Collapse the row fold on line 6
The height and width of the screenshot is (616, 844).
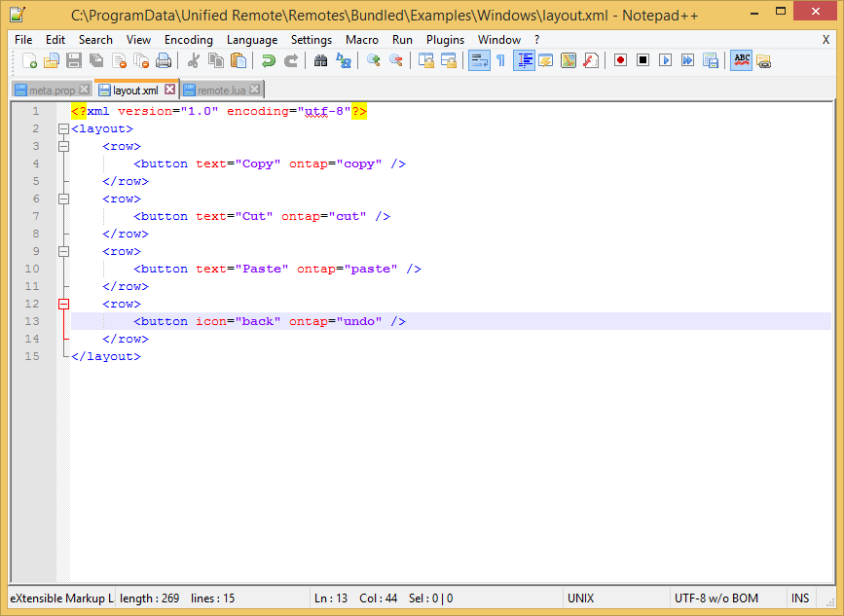(63, 199)
